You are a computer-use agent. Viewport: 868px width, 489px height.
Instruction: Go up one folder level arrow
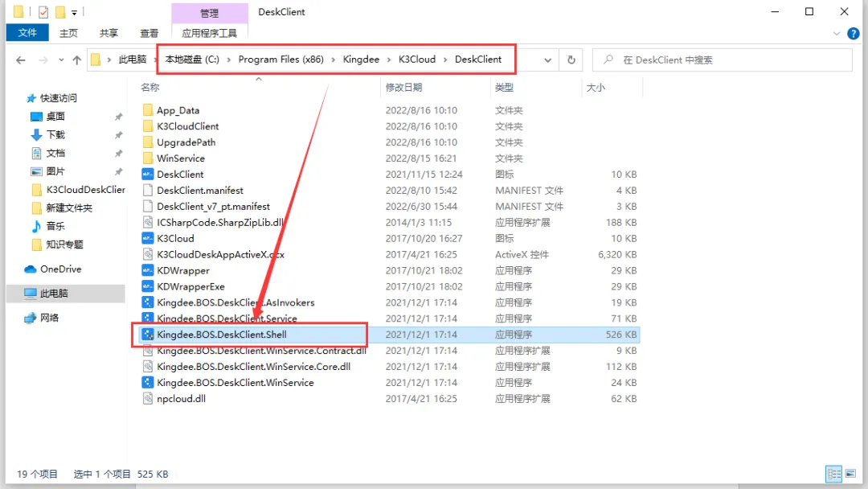[x=77, y=60]
